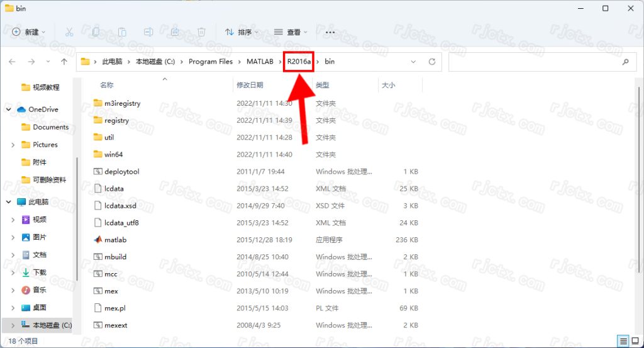
Task: Open the 新建 (New) dropdown
Action: click(x=29, y=32)
